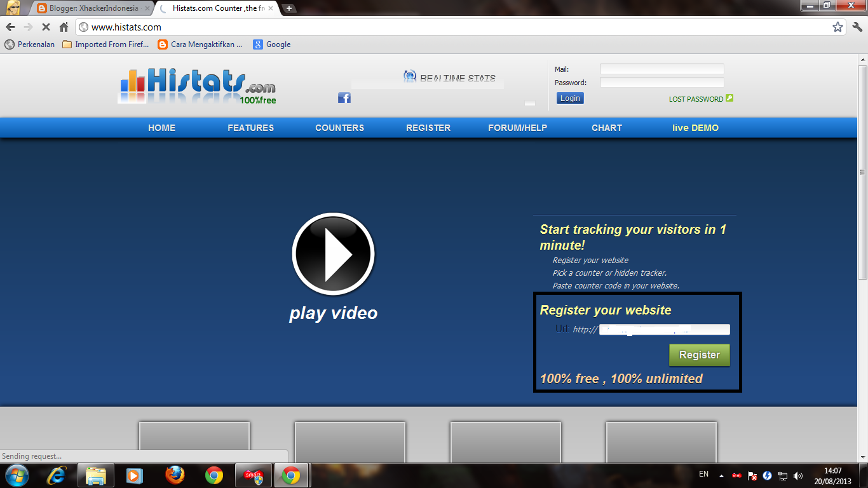Open the Google bookmark

pos(272,44)
